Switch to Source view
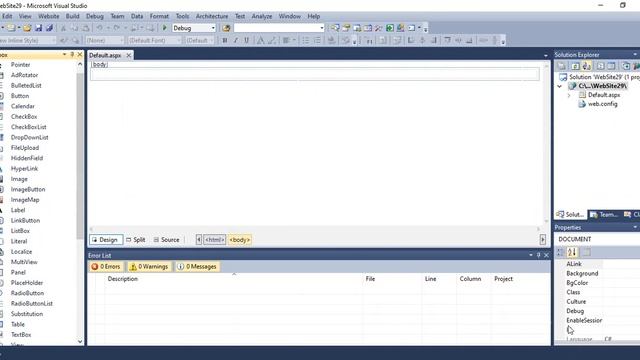The width and height of the screenshot is (640, 360). [167, 240]
